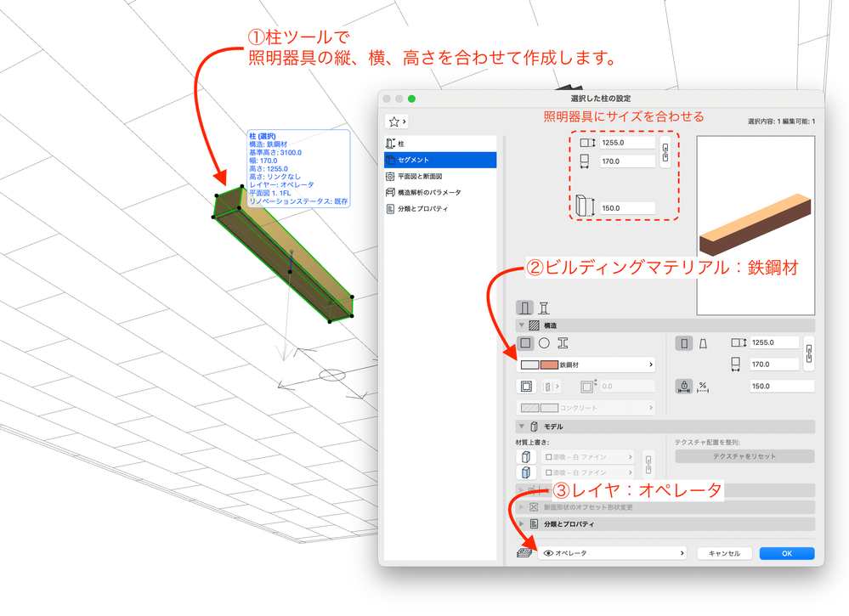Open 分類とプロパティ in the left sidebar
The width and height of the screenshot is (849, 616).
click(x=440, y=208)
